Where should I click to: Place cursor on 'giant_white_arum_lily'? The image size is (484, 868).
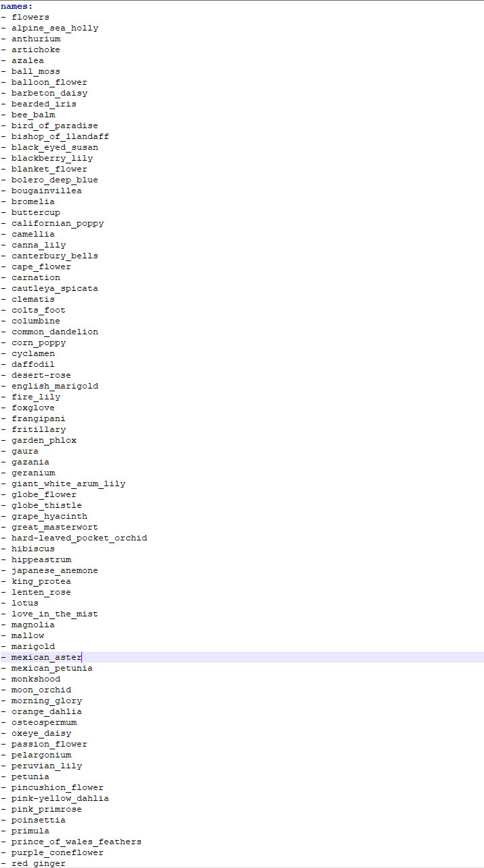pos(68,484)
